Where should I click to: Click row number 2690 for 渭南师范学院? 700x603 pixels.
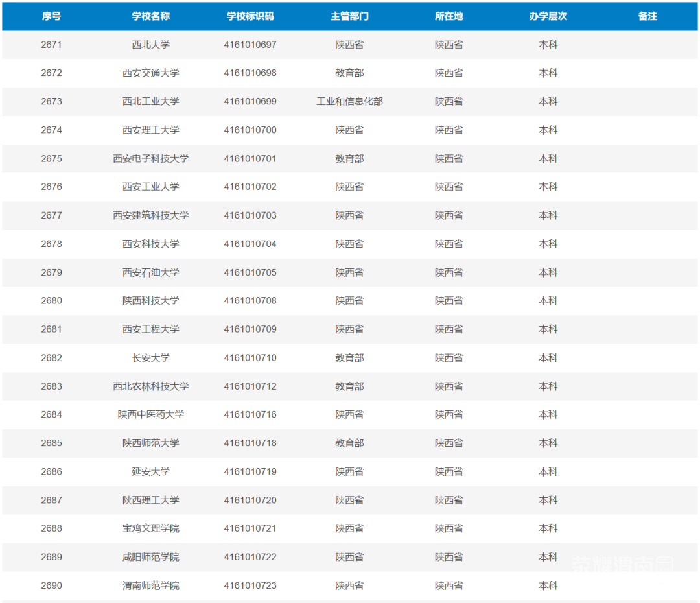click(x=51, y=585)
